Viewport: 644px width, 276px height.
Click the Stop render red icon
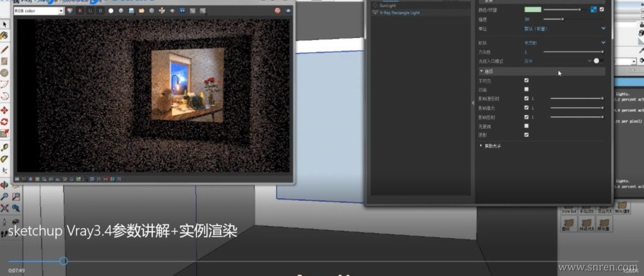pos(278,11)
